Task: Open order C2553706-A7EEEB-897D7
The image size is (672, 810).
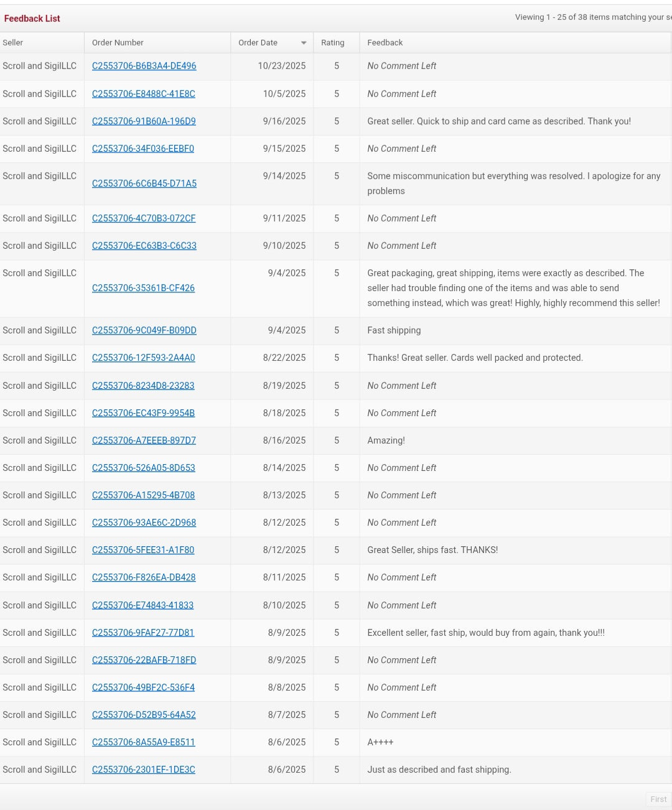Action: pos(144,440)
